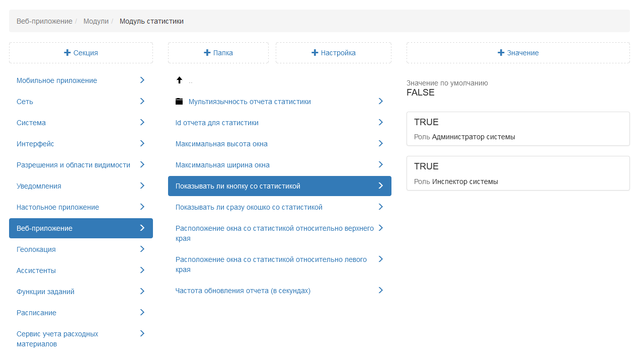Go to Веб-приложение breadcrumb link
The image size is (639, 364).
(44, 21)
